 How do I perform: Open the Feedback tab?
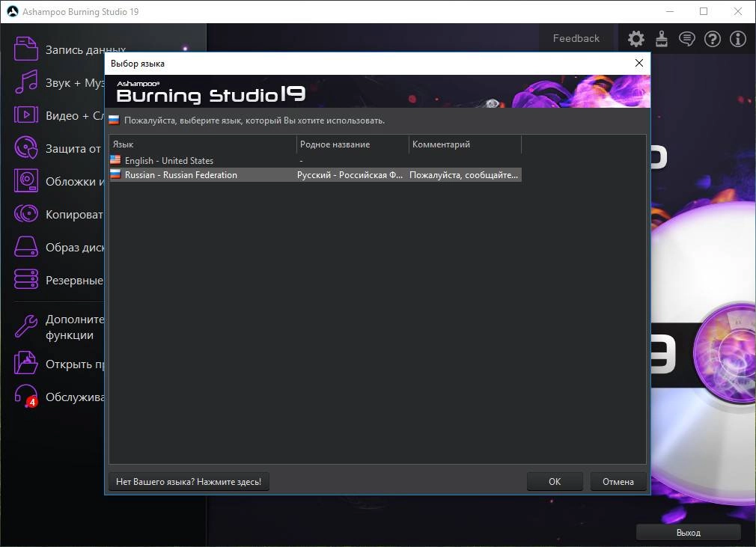coord(576,38)
